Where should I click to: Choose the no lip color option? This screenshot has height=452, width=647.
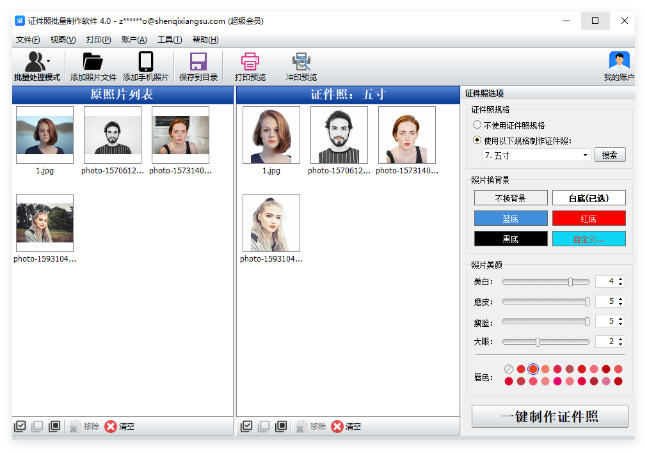(x=509, y=369)
